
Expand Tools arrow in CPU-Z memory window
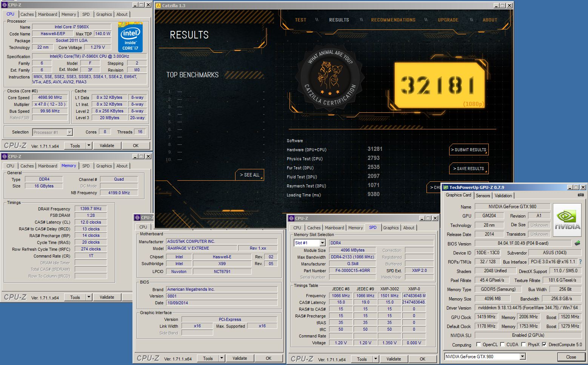[89, 297]
